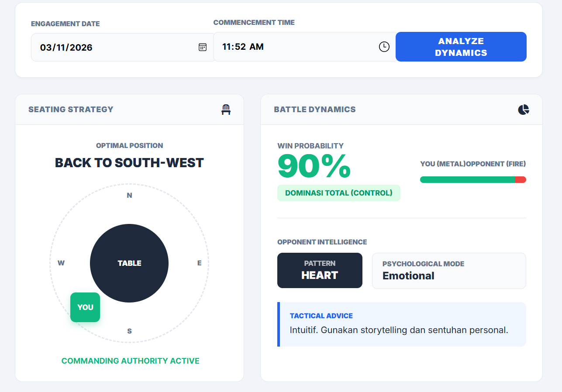Click the pie chart icon in Battle Dynamics
The image size is (562, 392).
(524, 110)
